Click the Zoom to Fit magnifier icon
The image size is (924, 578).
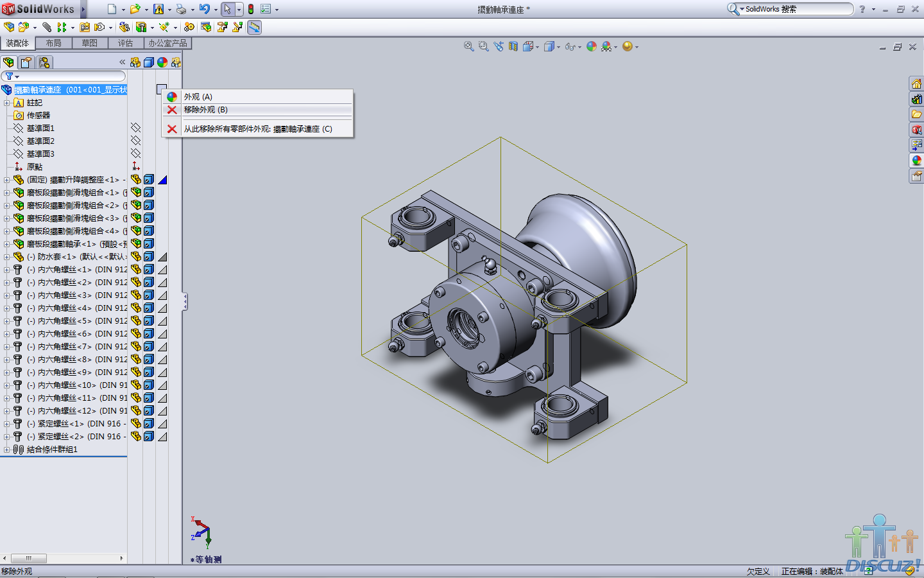point(469,46)
